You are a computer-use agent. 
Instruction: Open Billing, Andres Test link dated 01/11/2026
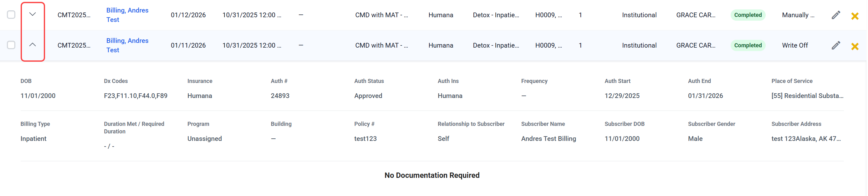point(127,45)
